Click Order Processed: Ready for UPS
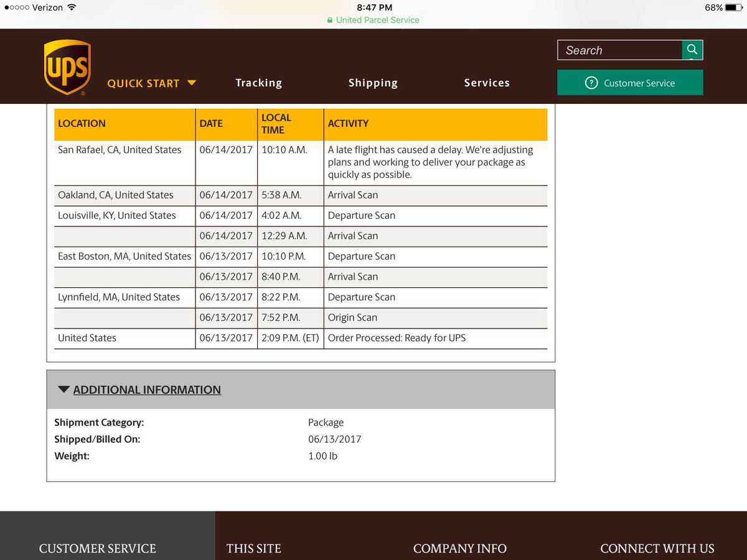Viewport: 747px width, 560px height. pos(397,338)
